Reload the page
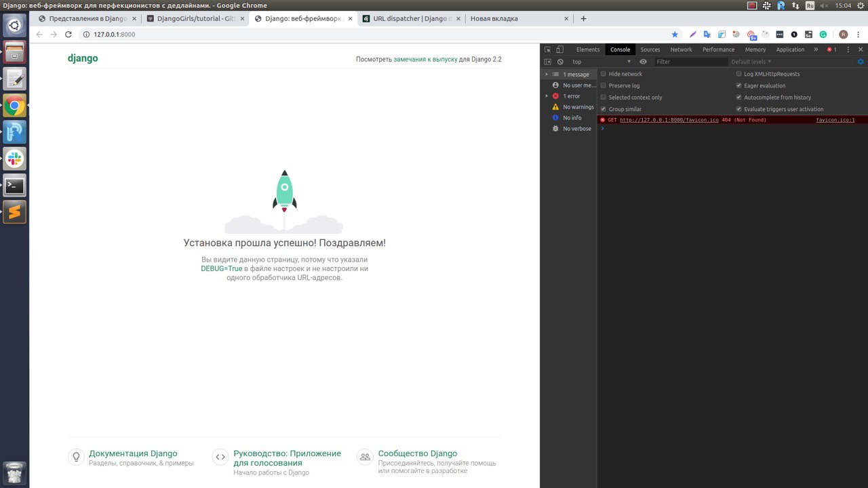868x488 pixels. click(68, 35)
